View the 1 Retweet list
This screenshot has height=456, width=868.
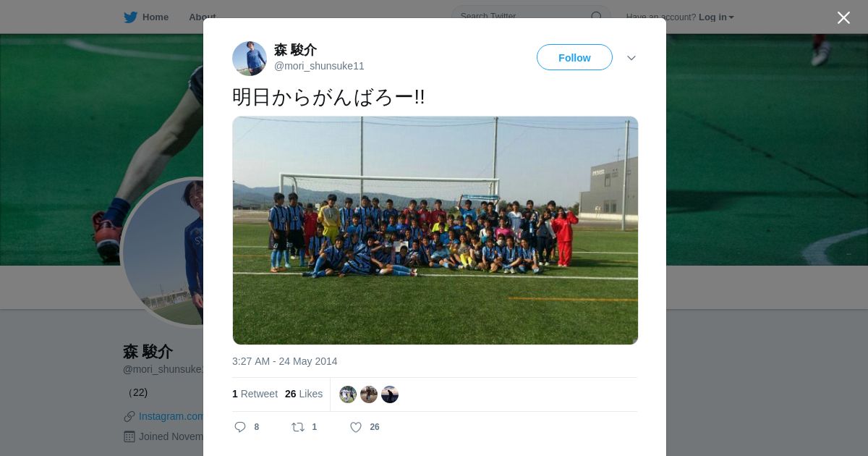point(255,394)
